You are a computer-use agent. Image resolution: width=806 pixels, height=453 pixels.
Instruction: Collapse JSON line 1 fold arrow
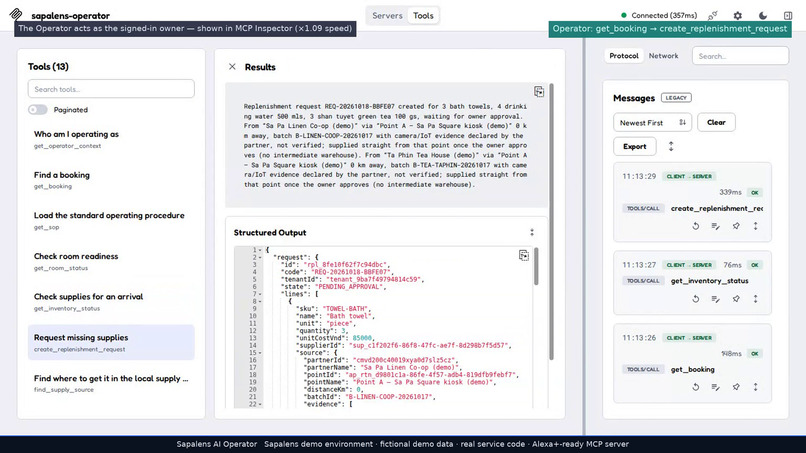click(x=260, y=250)
